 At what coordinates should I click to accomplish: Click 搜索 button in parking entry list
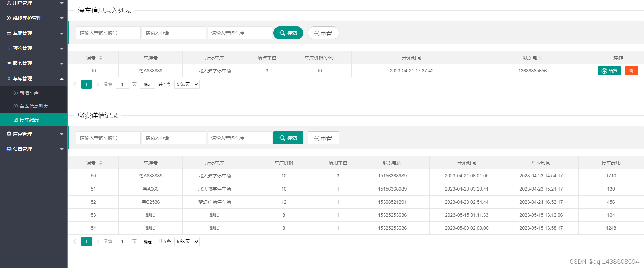[288, 33]
